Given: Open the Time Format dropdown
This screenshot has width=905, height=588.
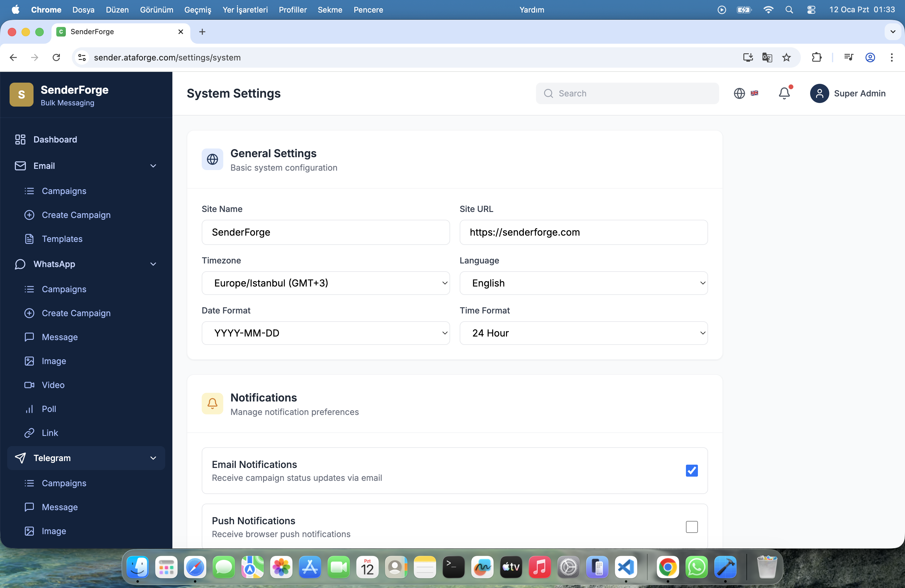Looking at the screenshot, I should (583, 333).
